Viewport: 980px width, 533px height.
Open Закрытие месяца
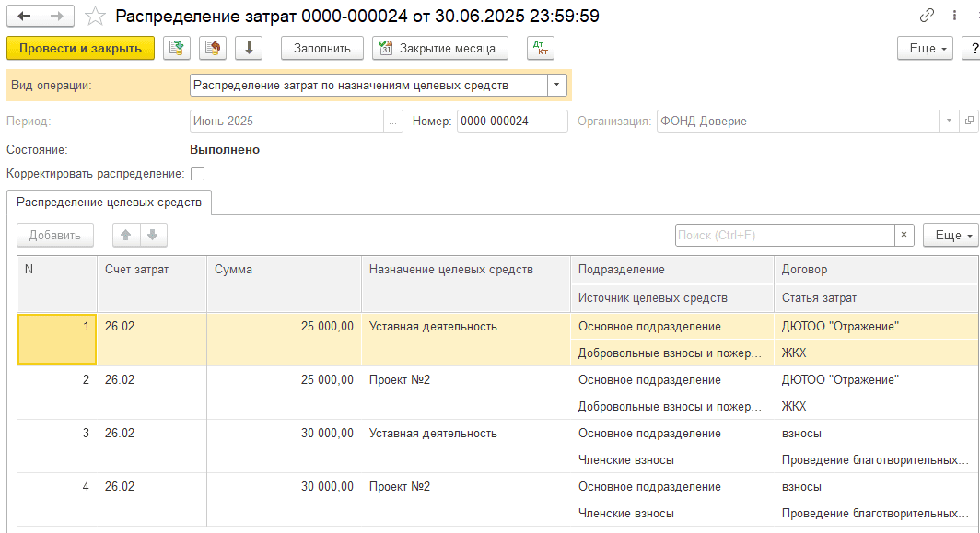439,48
